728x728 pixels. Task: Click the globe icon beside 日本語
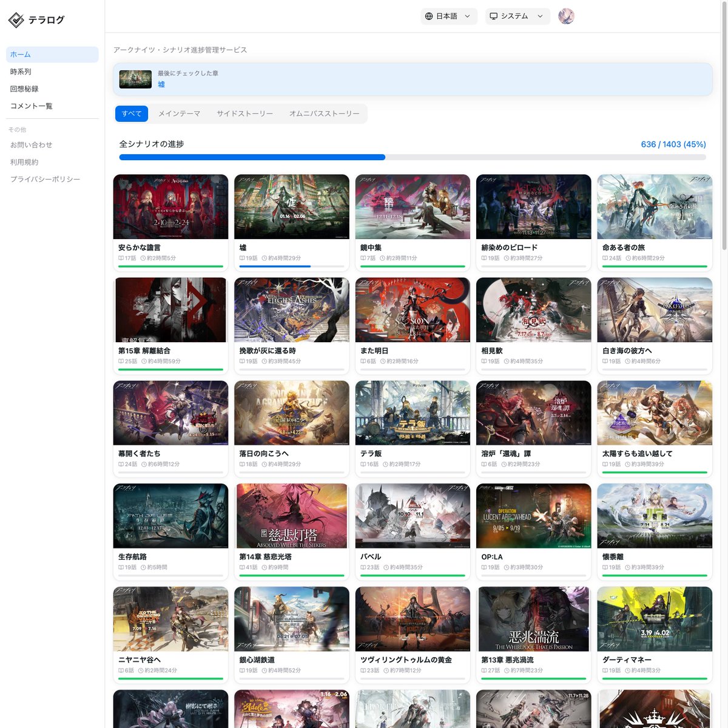point(429,16)
